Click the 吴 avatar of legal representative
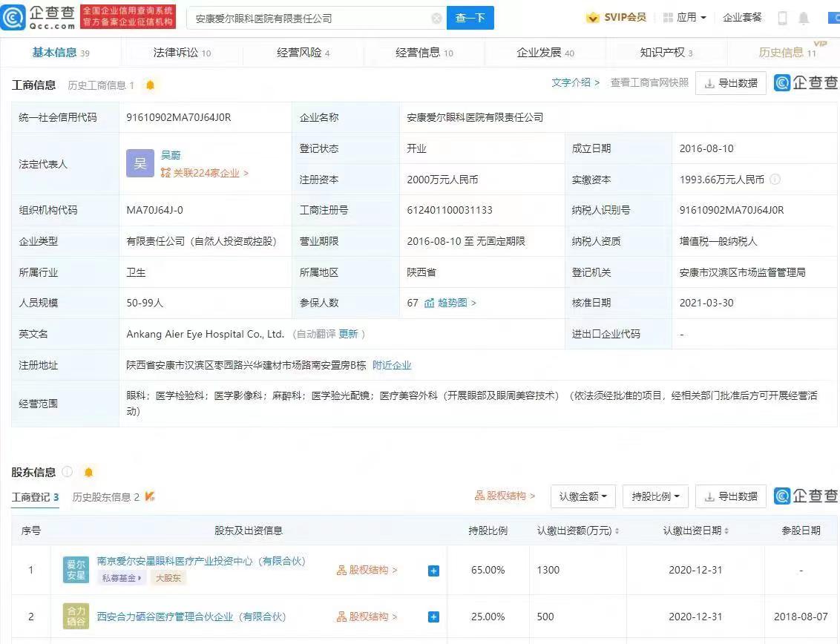This screenshot has width=840, height=644. point(140,163)
